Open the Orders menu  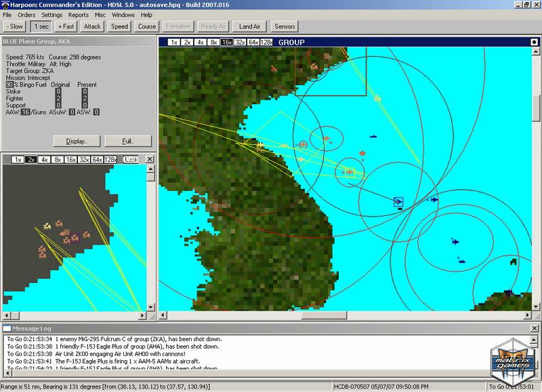coord(26,15)
